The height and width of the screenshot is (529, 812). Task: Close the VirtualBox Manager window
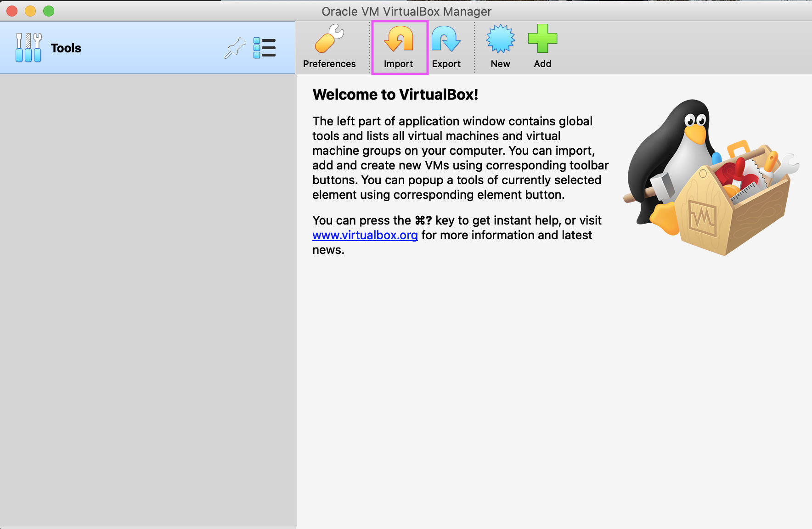[12, 11]
